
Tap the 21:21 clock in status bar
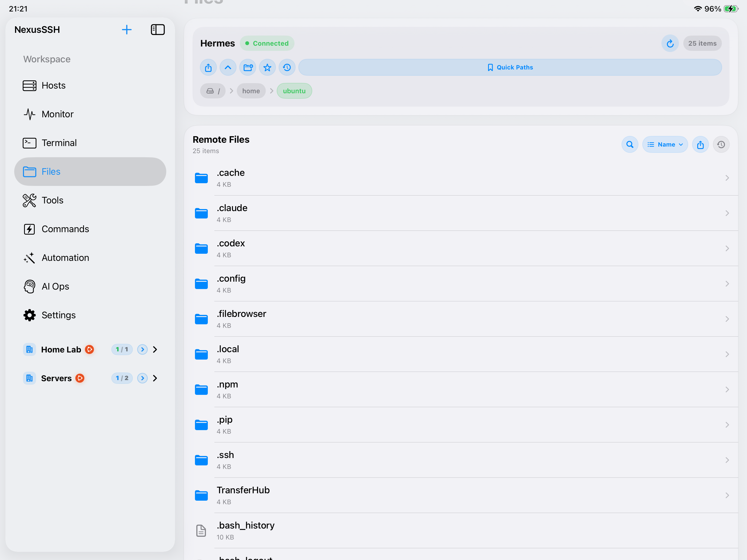[x=18, y=9]
